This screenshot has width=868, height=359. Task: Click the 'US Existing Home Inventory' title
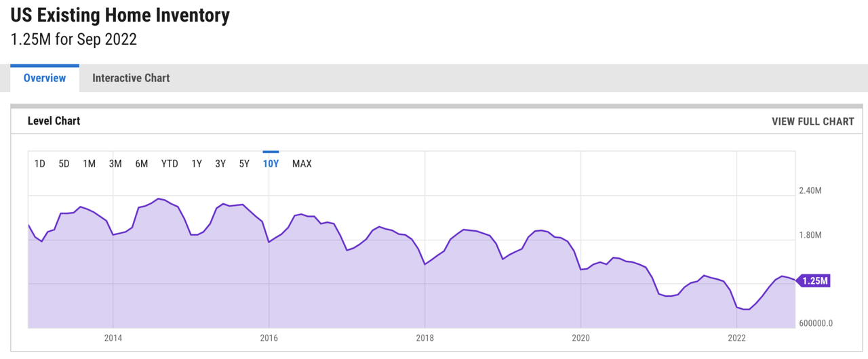point(120,16)
